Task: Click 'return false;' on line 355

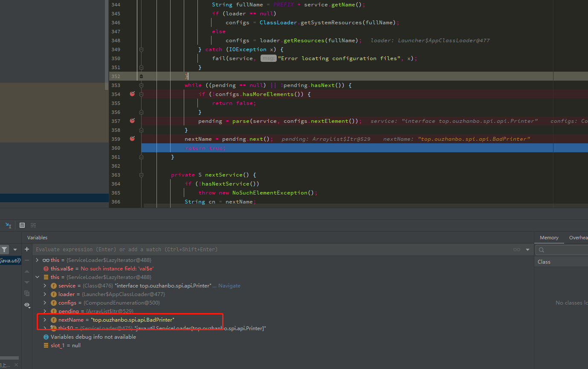Action: pos(234,103)
